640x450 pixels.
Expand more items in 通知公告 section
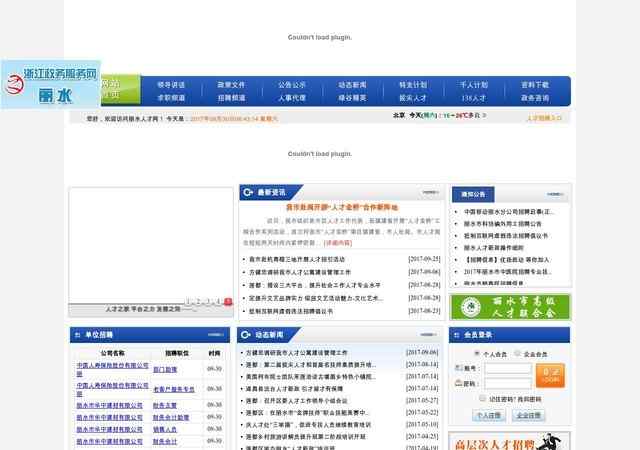pos(560,193)
